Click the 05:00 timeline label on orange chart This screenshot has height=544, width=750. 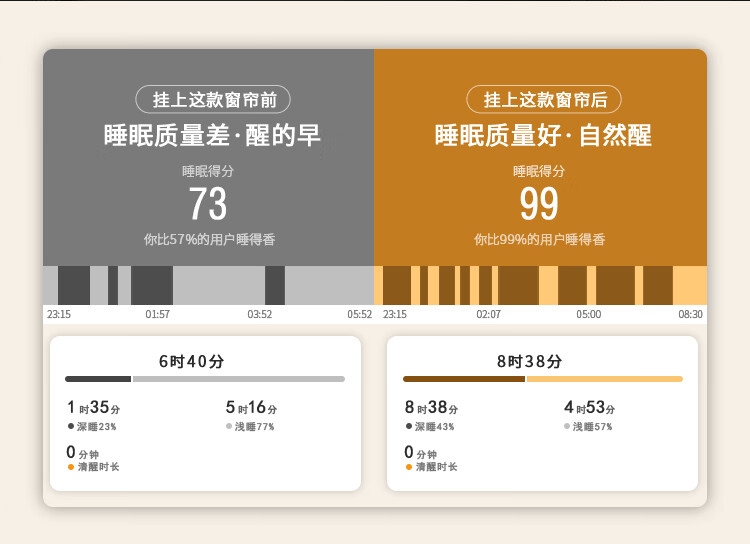[x=589, y=314]
